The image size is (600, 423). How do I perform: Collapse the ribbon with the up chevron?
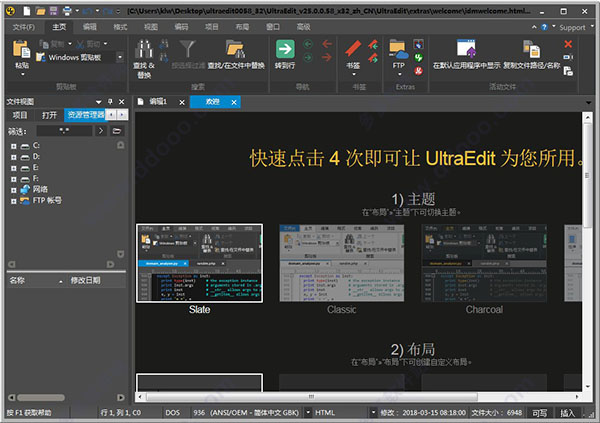click(x=534, y=27)
